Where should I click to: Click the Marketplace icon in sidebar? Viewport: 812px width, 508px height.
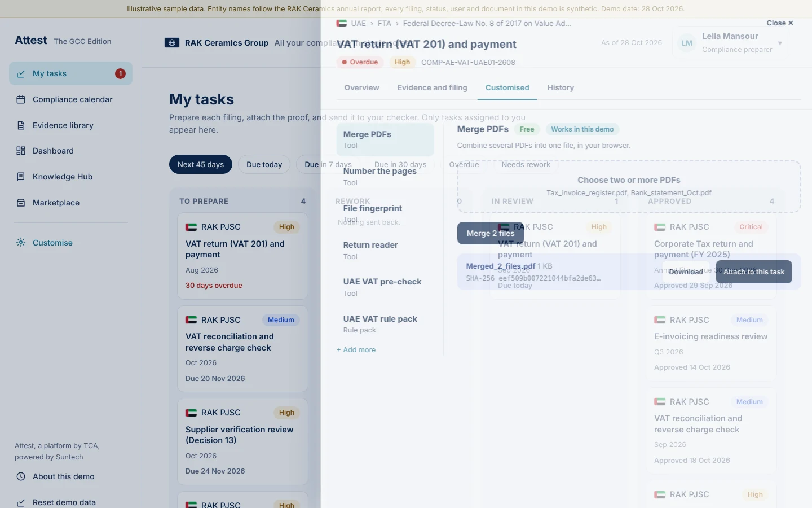pyautogui.click(x=21, y=203)
